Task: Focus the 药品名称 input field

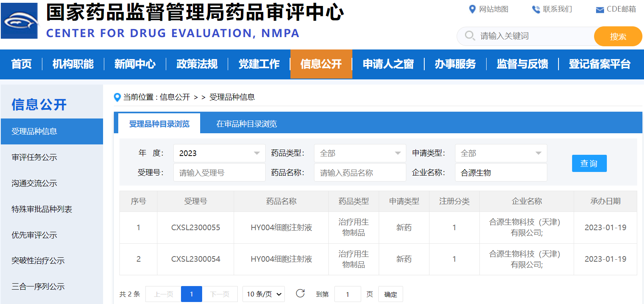Action: pos(360,173)
